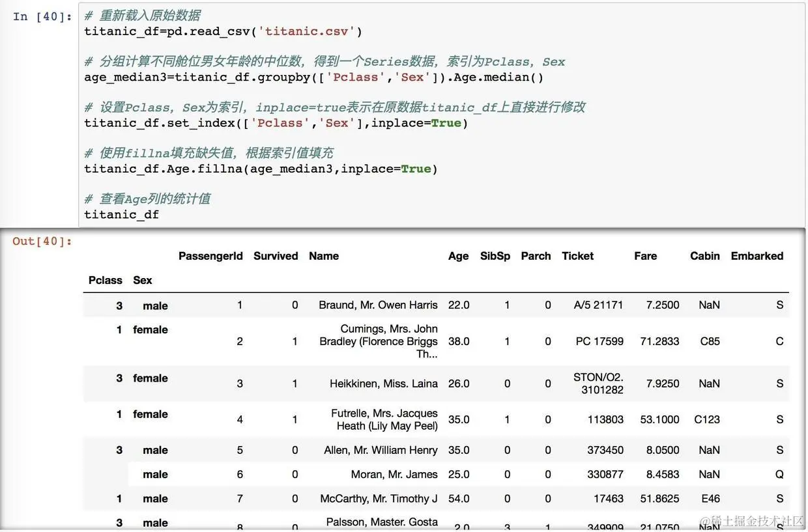Select the Age column header

click(x=458, y=256)
